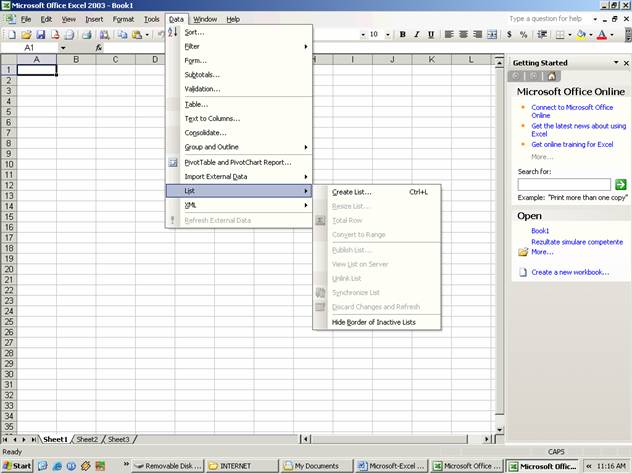
Task: Open the Getting Started pane dropdown
Action: point(616,62)
